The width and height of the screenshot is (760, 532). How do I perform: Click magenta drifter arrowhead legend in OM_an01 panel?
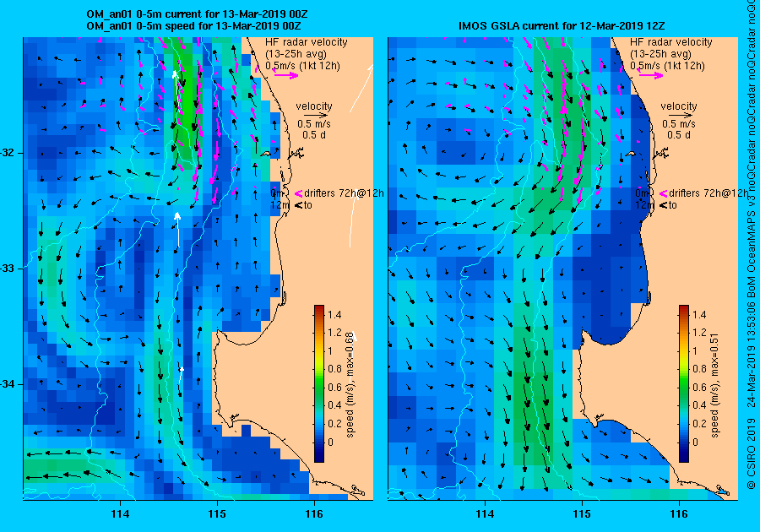tap(299, 194)
